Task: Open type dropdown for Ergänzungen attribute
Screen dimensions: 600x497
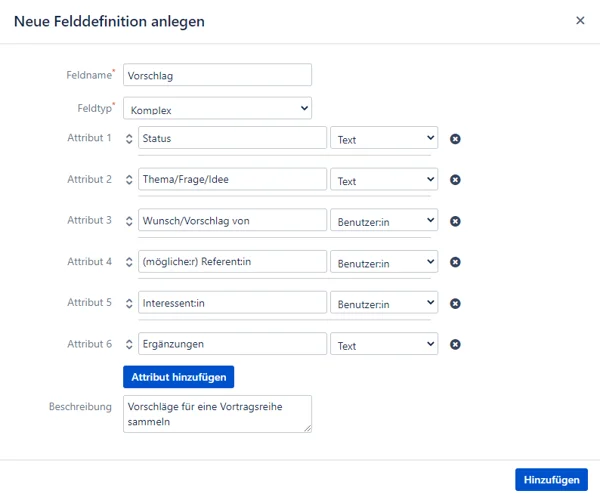Action: 384,344
